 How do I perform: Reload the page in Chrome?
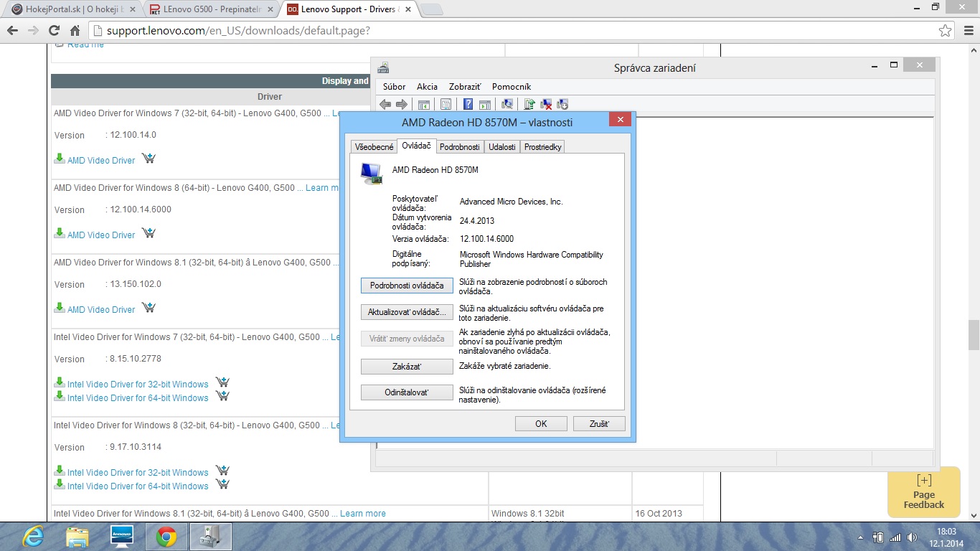click(54, 31)
